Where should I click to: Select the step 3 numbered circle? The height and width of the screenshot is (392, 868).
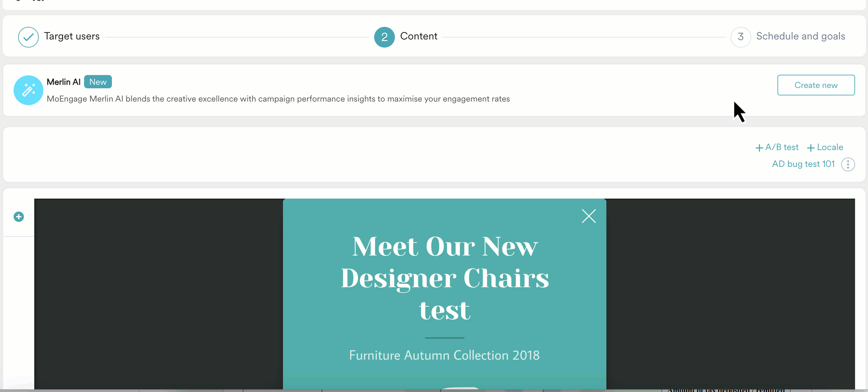(740, 37)
